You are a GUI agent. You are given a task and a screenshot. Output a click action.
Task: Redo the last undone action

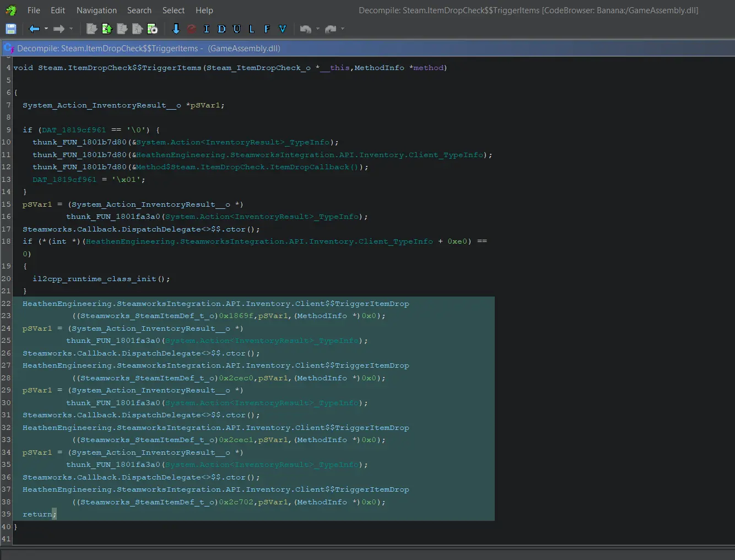tap(331, 29)
